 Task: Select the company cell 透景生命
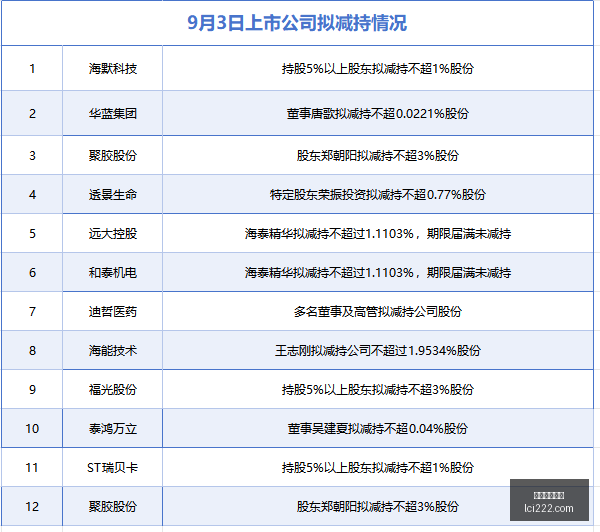[112, 194]
